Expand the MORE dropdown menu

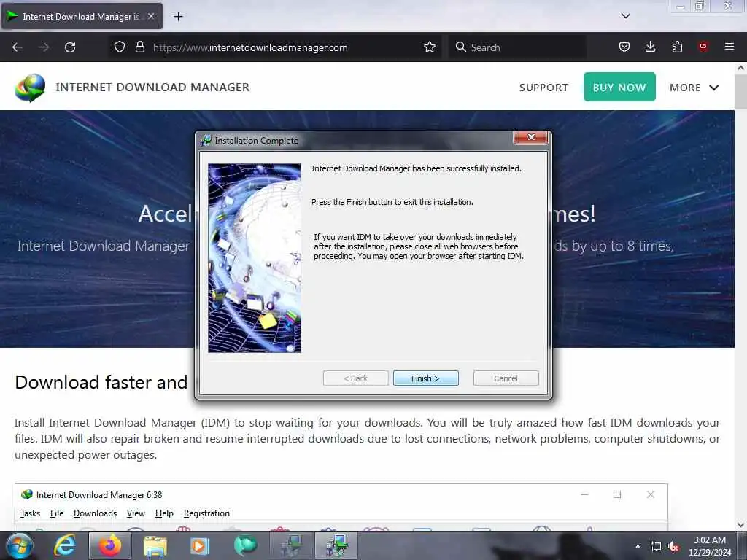(x=694, y=87)
